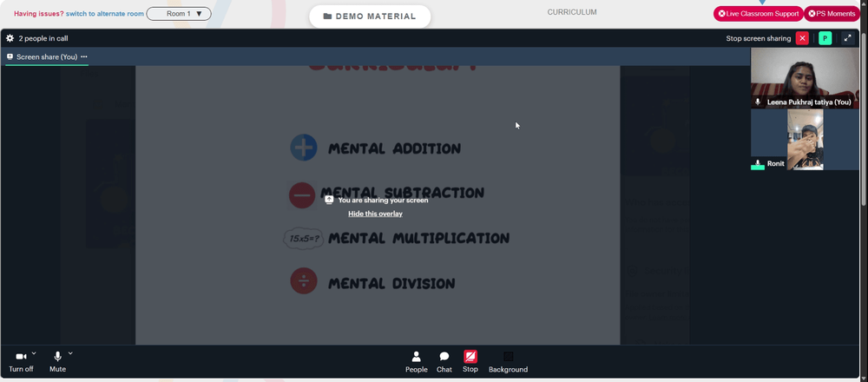This screenshot has height=382, width=868.
Task: Select Ronit's video tile
Action: 805,140
